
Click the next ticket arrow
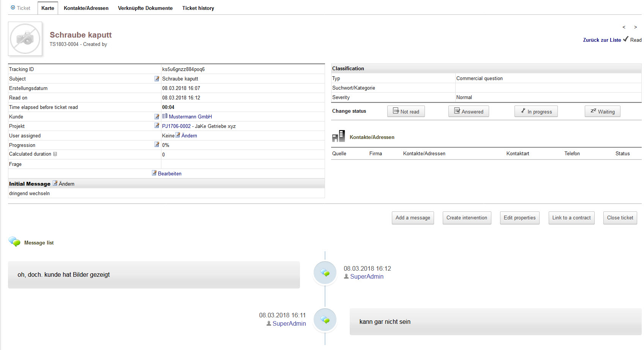click(x=635, y=27)
